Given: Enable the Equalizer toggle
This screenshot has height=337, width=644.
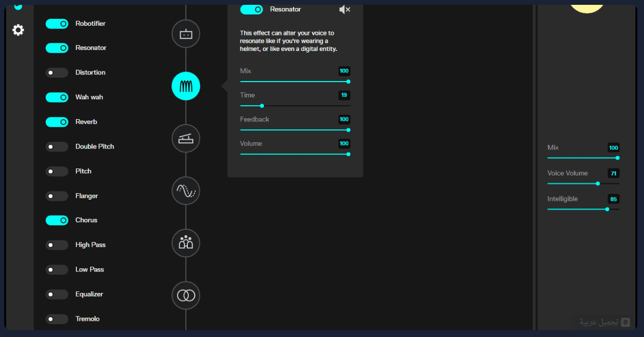Looking at the screenshot, I should point(57,294).
